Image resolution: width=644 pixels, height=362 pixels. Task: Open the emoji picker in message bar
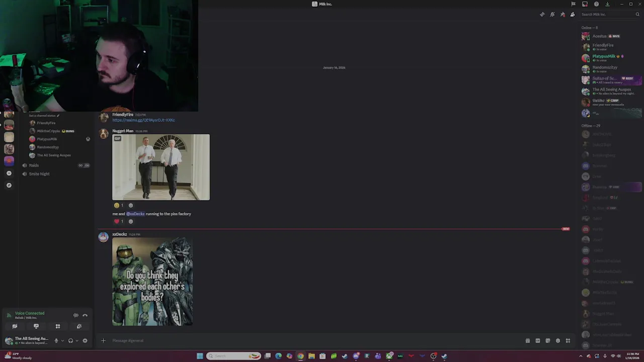coord(557,341)
